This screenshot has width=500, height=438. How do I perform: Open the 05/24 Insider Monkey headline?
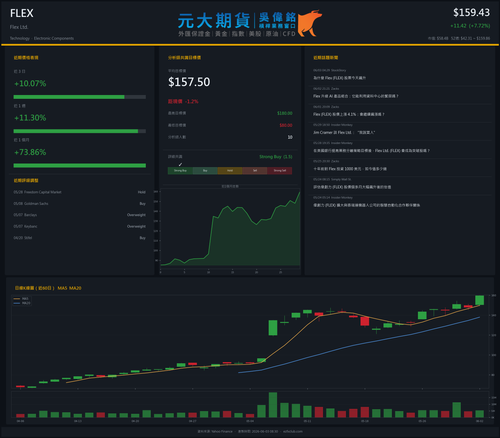pos(366,205)
